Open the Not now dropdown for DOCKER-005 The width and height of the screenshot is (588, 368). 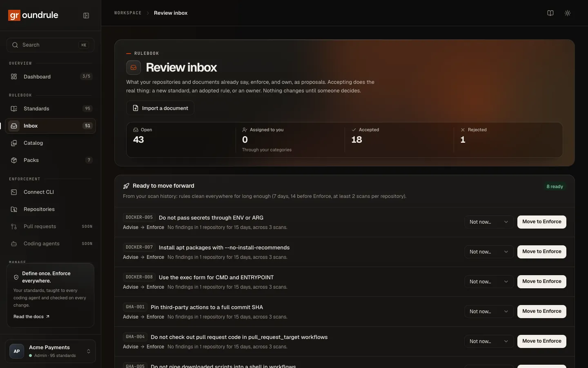click(x=489, y=222)
